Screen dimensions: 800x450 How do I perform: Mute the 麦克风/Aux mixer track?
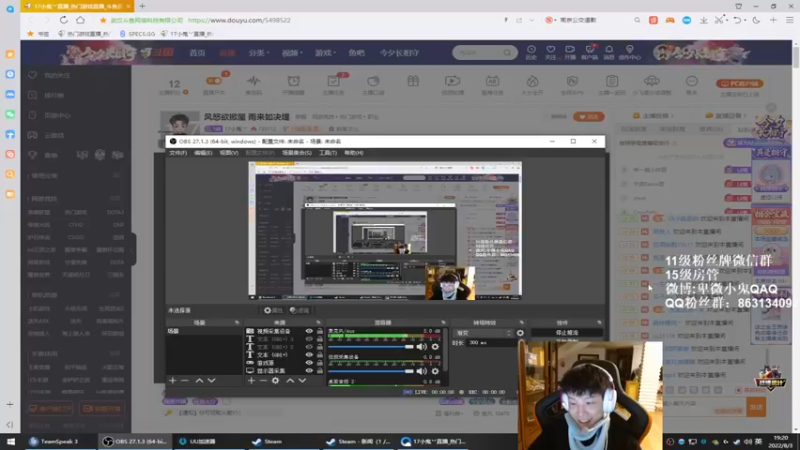(x=421, y=347)
